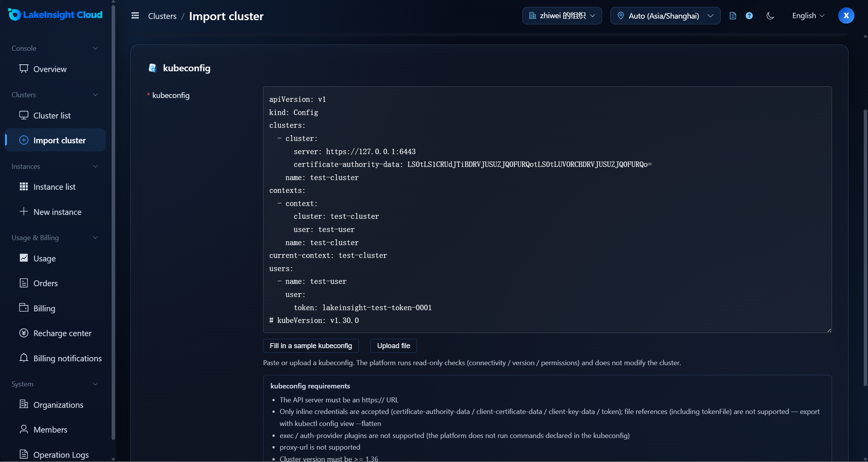
Task: Click the Overview monitor icon
Action: point(24,69)
